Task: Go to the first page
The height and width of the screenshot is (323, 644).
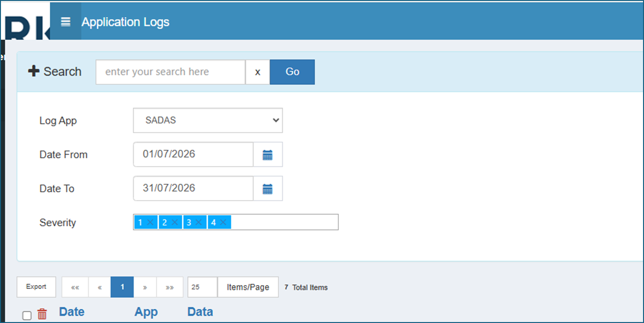Action: pos(75,287)
